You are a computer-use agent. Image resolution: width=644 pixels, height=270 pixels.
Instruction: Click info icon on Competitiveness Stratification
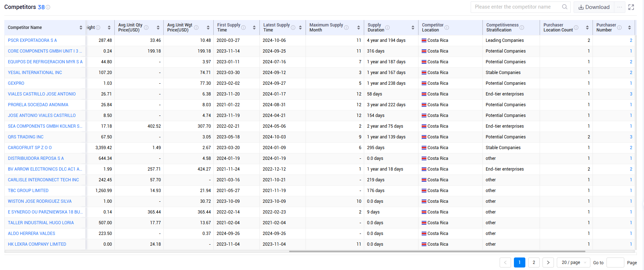point(522,28)
